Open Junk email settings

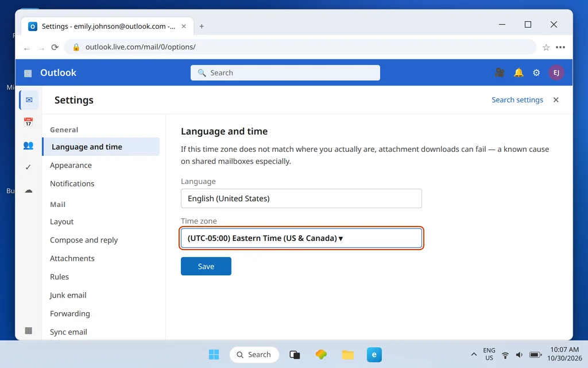tap(68, 295)
